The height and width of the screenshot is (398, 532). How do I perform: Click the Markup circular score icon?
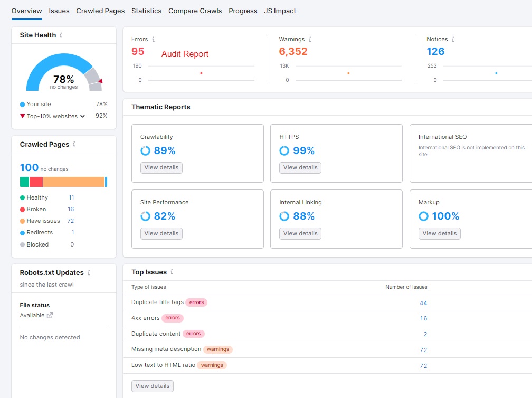[x=423, y=216]
